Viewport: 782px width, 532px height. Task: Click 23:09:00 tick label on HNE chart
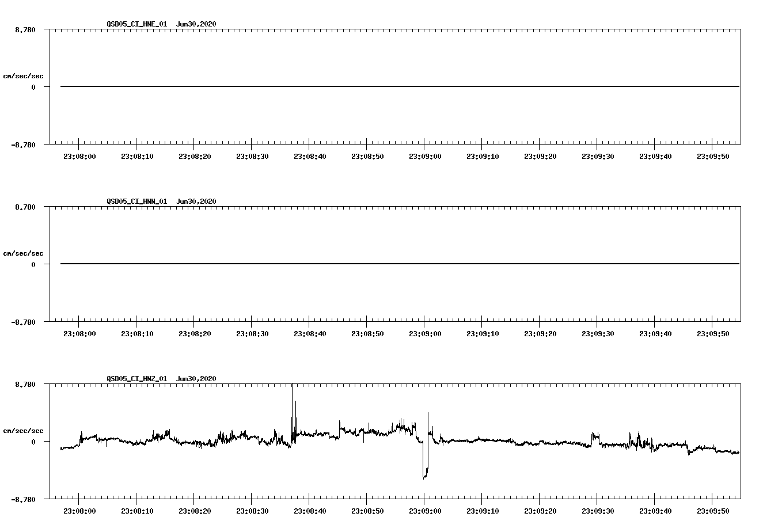425,157
